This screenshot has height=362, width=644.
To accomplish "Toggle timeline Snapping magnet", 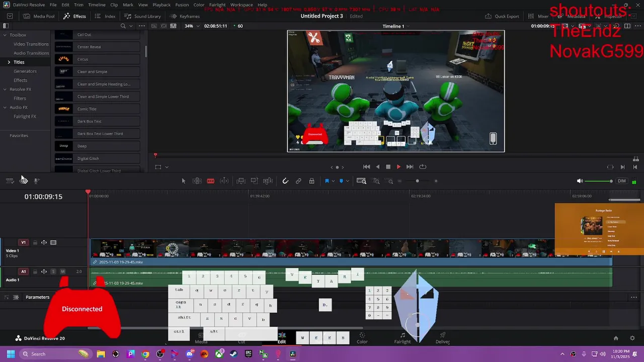I will click(285, 181).
